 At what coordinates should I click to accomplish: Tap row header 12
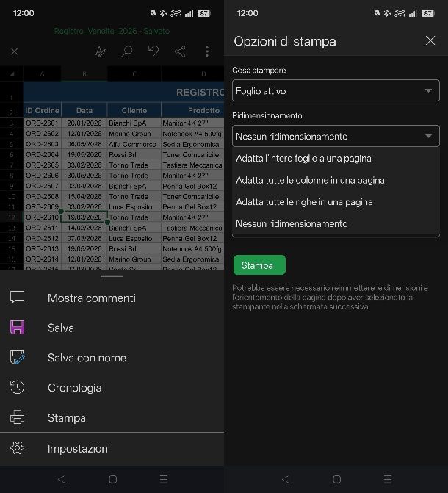coord(12,217)
